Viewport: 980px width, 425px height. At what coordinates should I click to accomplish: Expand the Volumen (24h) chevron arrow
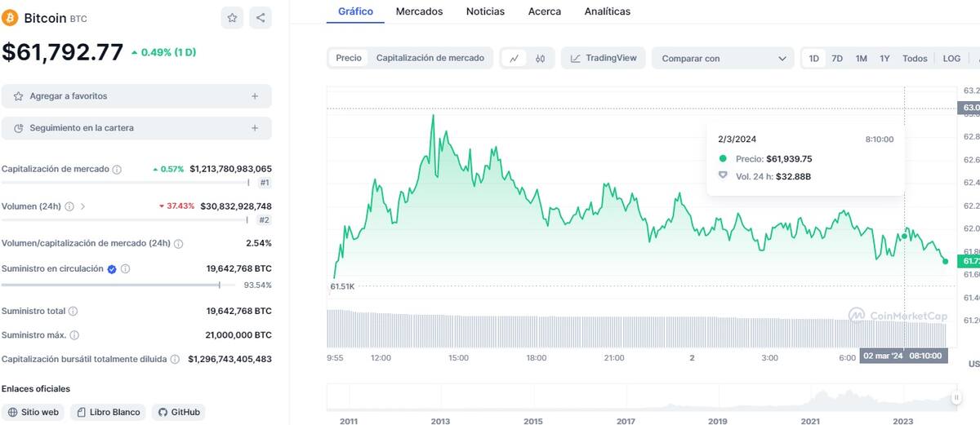tap(82, 206)
